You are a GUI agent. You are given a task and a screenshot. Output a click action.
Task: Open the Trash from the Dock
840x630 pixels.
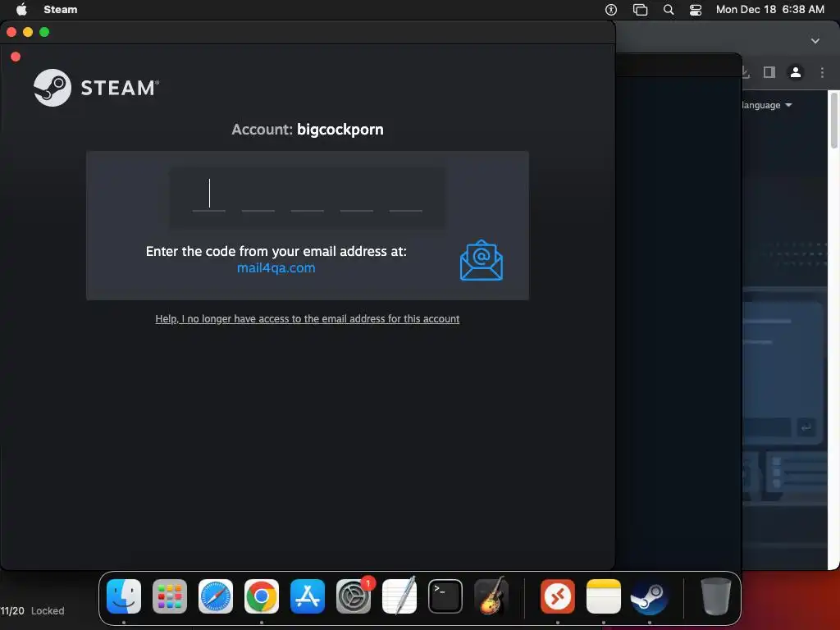(715, 596)
